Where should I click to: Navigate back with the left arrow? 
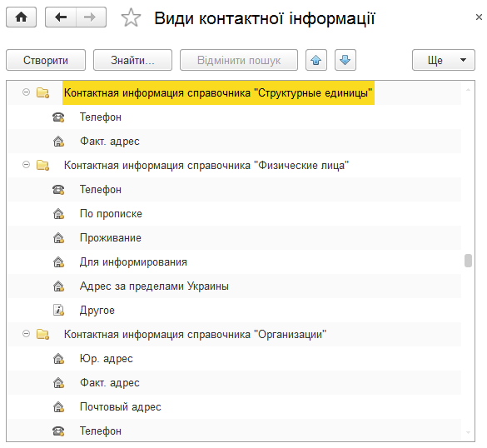coord(61,17)
